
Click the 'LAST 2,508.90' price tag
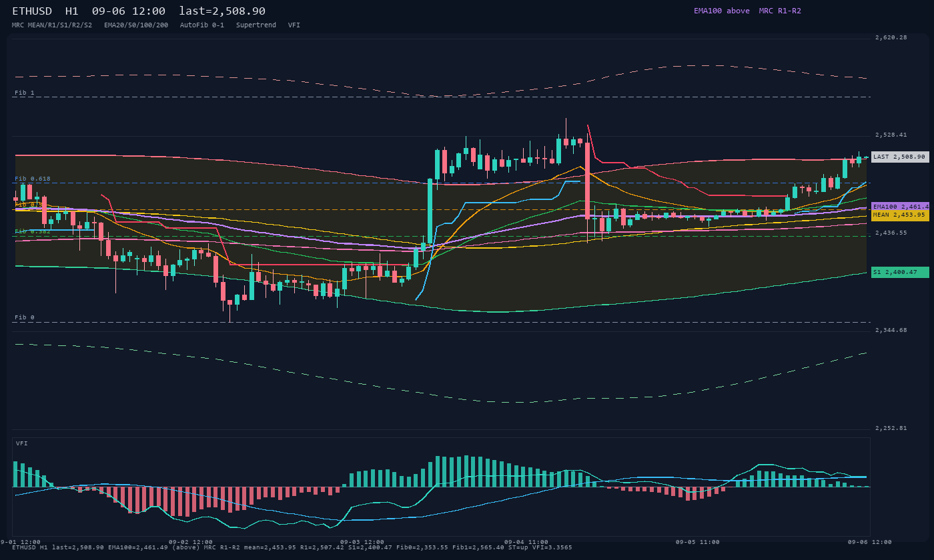(x=900, y=157)
